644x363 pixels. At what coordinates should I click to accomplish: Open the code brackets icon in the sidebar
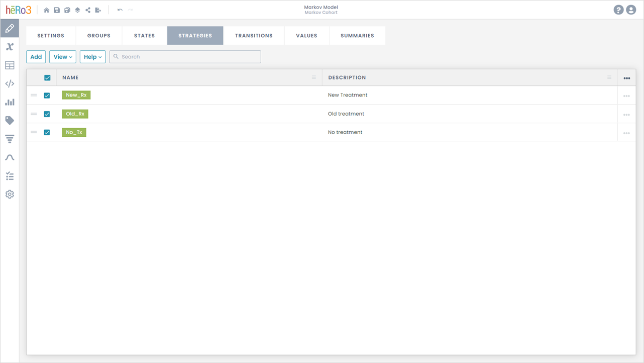[x=10, y=84]
